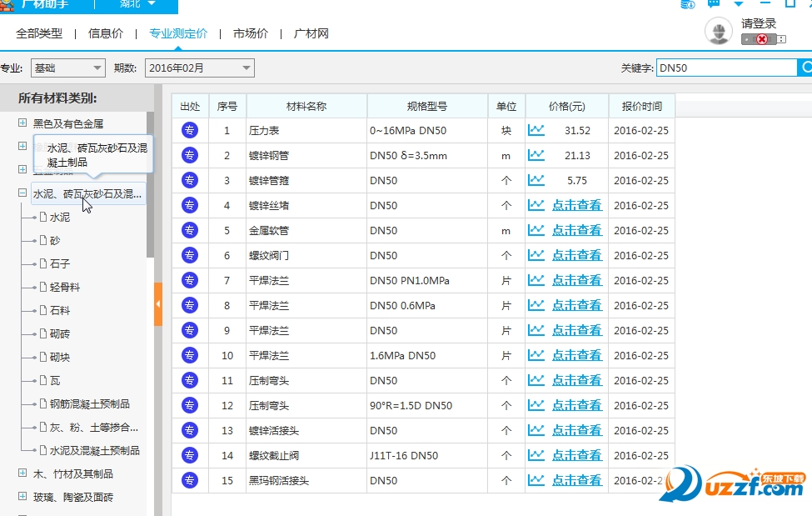Switch to 信息价 tab

tap(106, 33)
